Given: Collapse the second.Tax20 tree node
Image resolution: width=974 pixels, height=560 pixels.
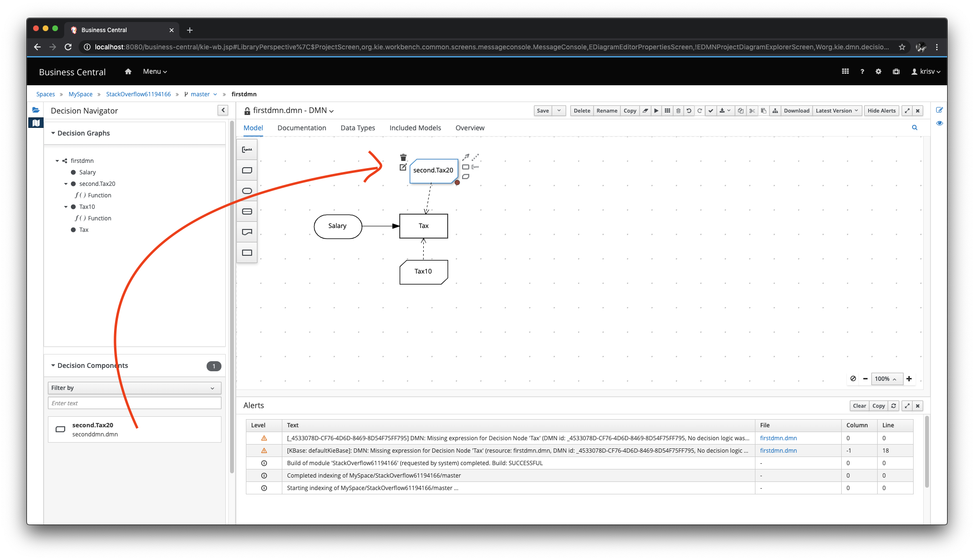Looking at the screenshot, I should [x=66, y=184].
